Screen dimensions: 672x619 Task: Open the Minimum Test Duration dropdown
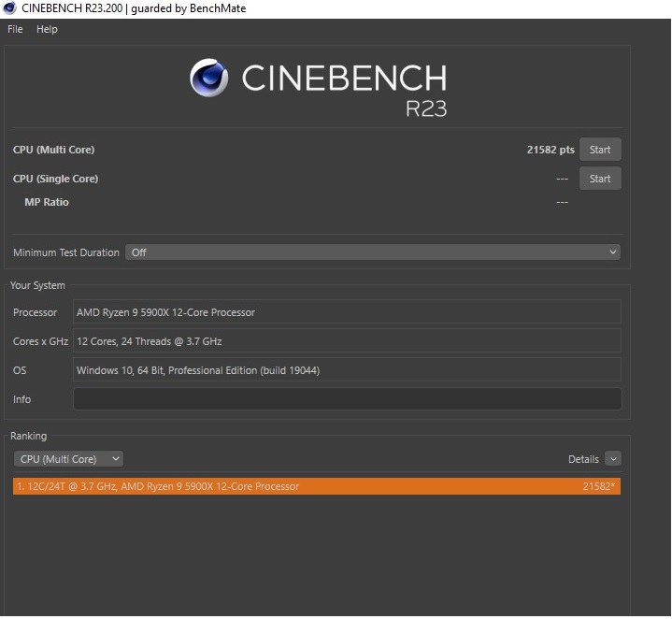(373, 252)
